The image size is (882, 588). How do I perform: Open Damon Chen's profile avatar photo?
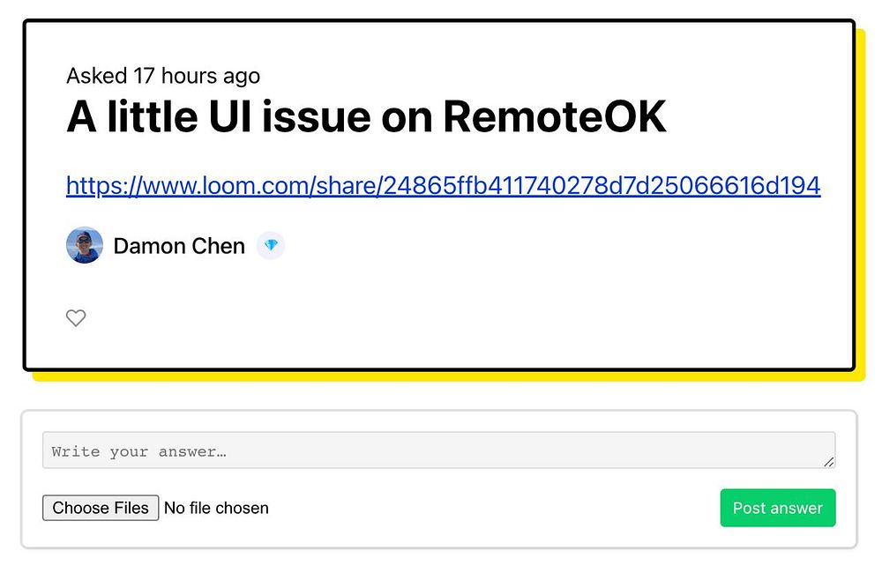tap(85, 246)
